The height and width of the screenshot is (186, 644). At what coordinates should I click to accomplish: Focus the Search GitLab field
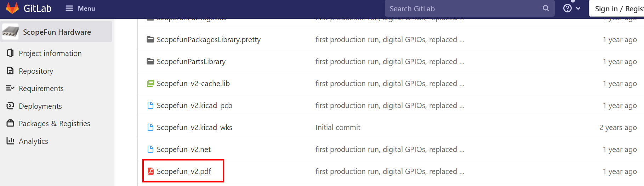point(460,9)
